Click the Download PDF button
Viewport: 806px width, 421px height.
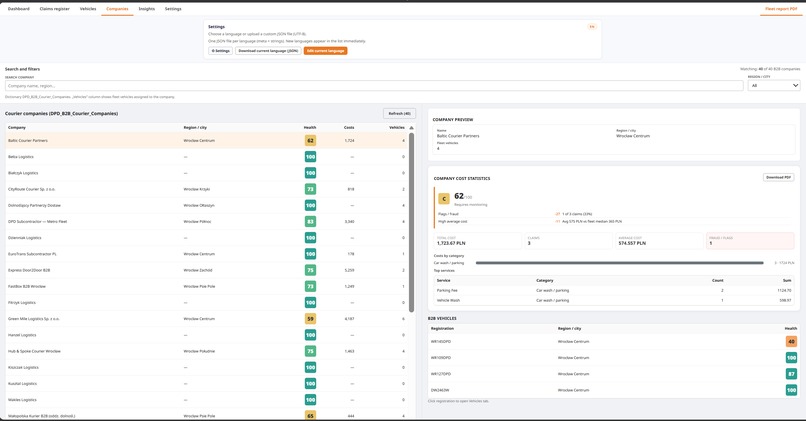pos(778,177)
